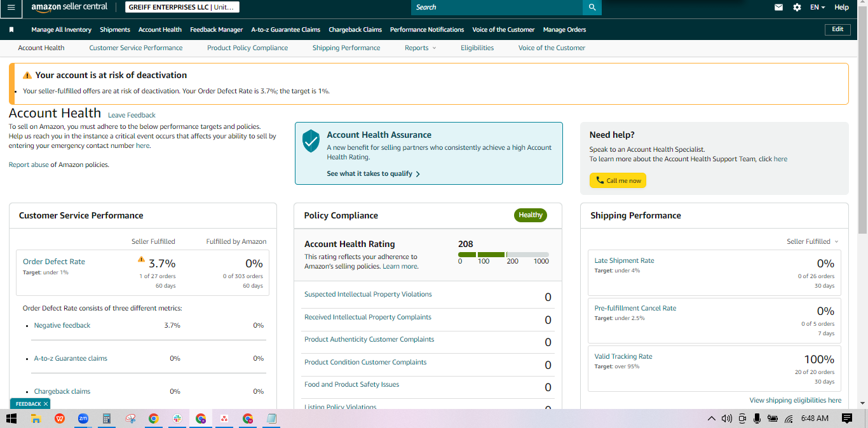Viewport: 868px width, 428px height.
Task: Open the A-to-z Guarantee claims metric link
Action: coord(71,358)
